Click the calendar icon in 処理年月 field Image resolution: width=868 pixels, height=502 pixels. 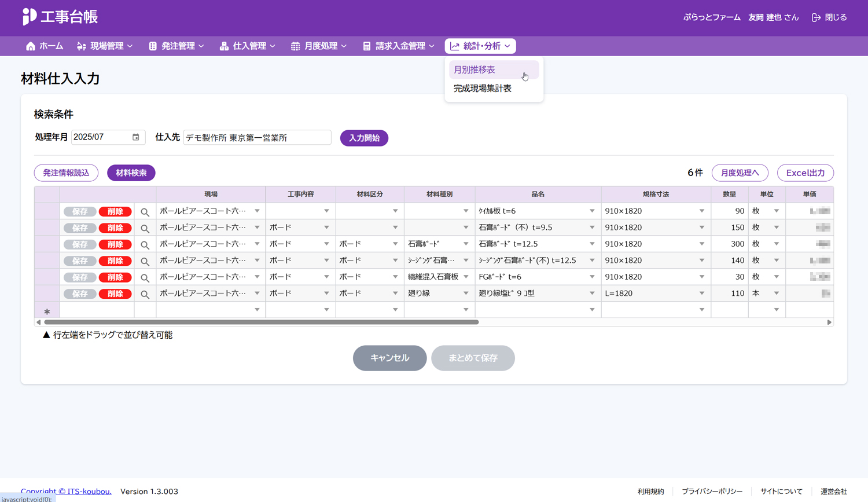pyautogui.click(x=136, y=137)
